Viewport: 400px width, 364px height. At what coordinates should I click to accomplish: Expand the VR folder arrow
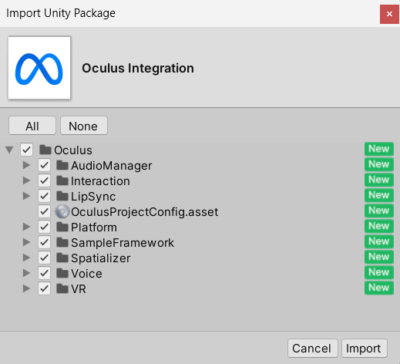click(26, 289)
